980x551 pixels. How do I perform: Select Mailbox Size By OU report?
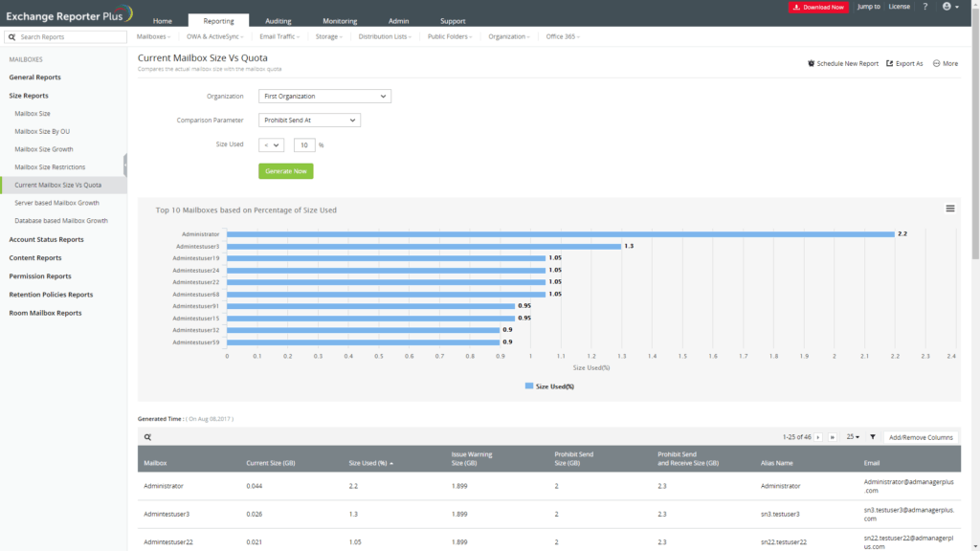coord(42,131)
